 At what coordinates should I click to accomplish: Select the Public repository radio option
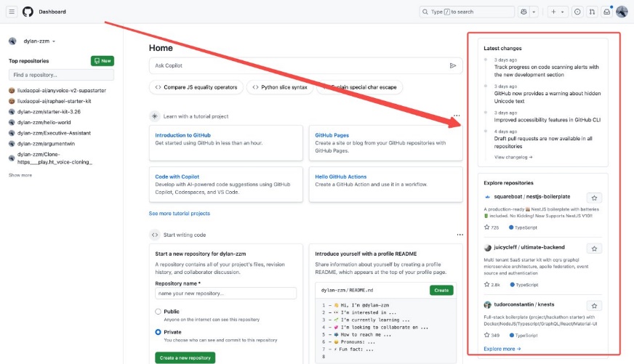coord(158,312)
